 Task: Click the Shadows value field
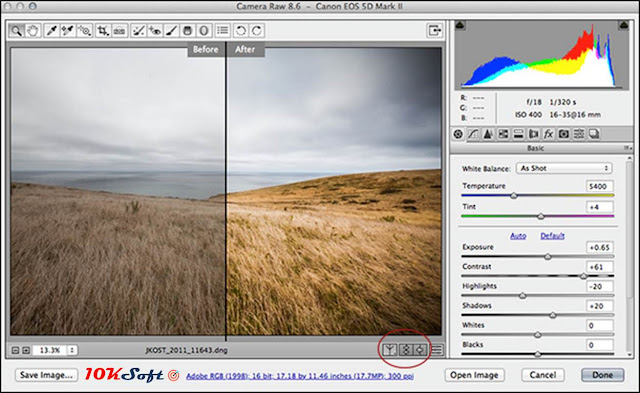(x=600, y=306)
